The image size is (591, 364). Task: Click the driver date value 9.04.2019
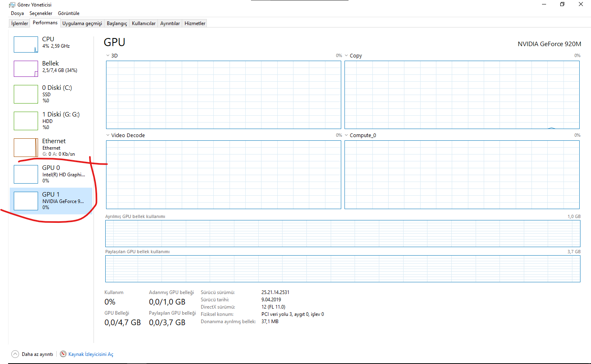pyautogui.click(x=271, y=300)
